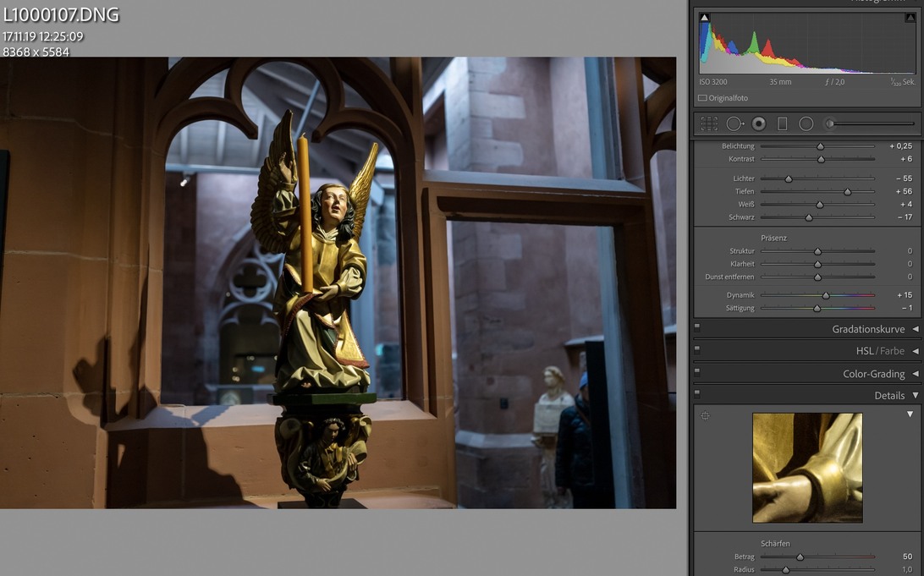The width and height of the screenshot is (924, 576).
Task: Choose the Red Eye Correction tool
Action: tap(759, 123)
